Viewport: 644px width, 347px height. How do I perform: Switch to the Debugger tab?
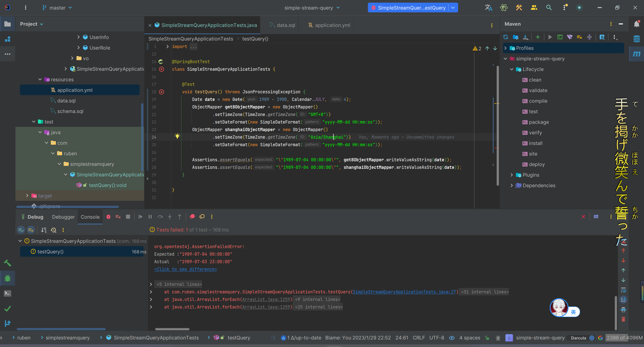[x=63, y=217]
